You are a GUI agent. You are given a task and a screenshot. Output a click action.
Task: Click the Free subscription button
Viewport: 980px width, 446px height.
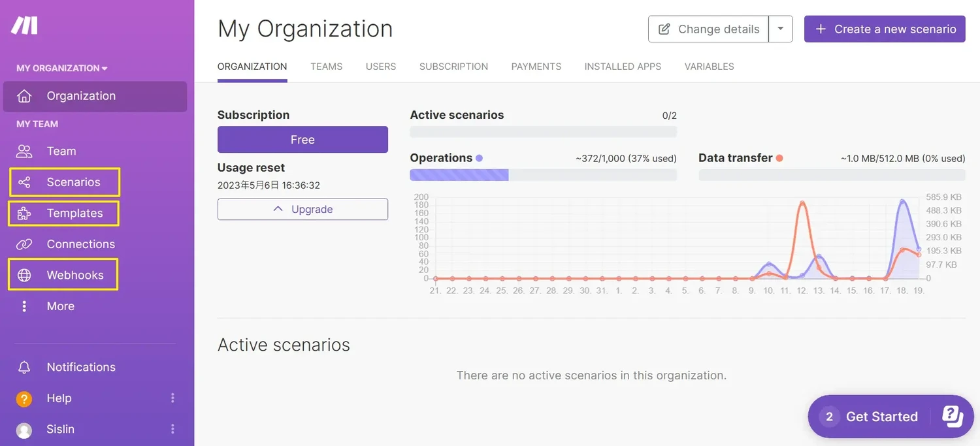point(302,140)
